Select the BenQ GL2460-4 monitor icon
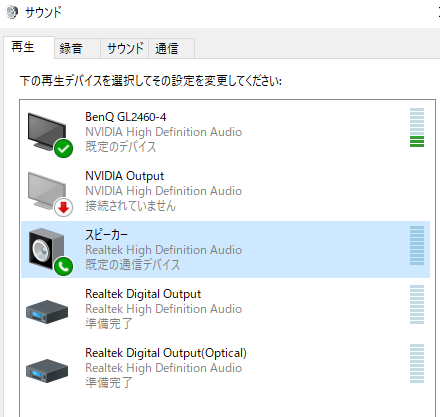The height and width of the screenshot is (417, 440). 47,132
